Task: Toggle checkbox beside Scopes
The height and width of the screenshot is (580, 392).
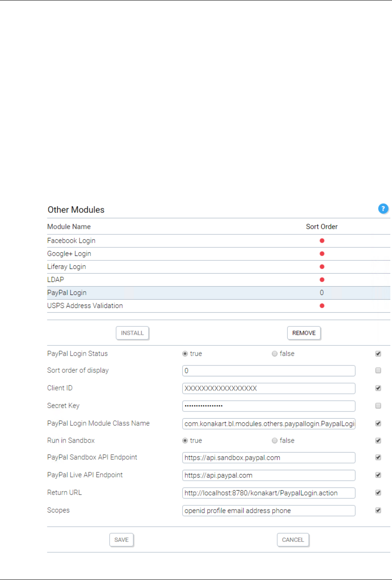Action: tap(378, 510)
